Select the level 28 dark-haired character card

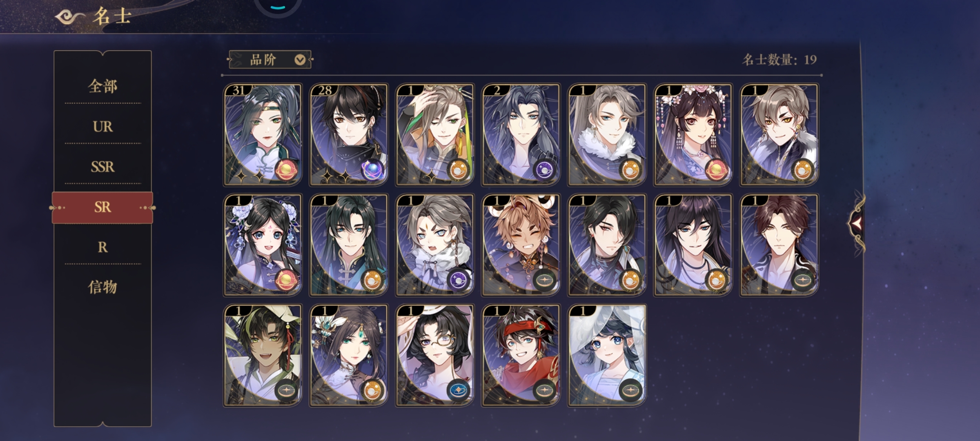(349, 135)
